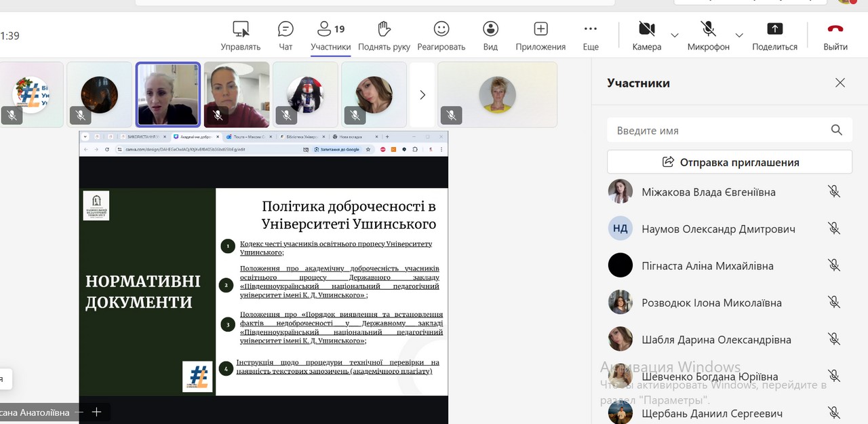
Task: Toggle mic icon next to Наумов Олександр Дмитрович
Action: click(834, 229)
